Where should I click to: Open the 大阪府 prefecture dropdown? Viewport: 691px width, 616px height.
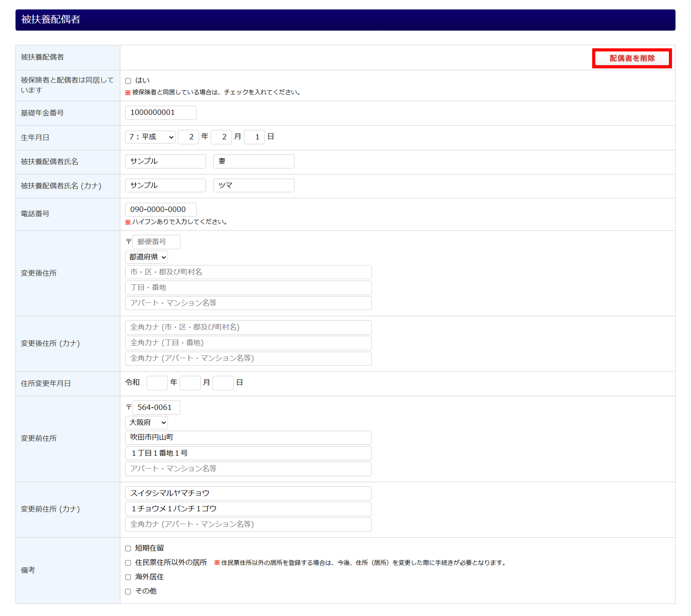click(x=146, y=422)
